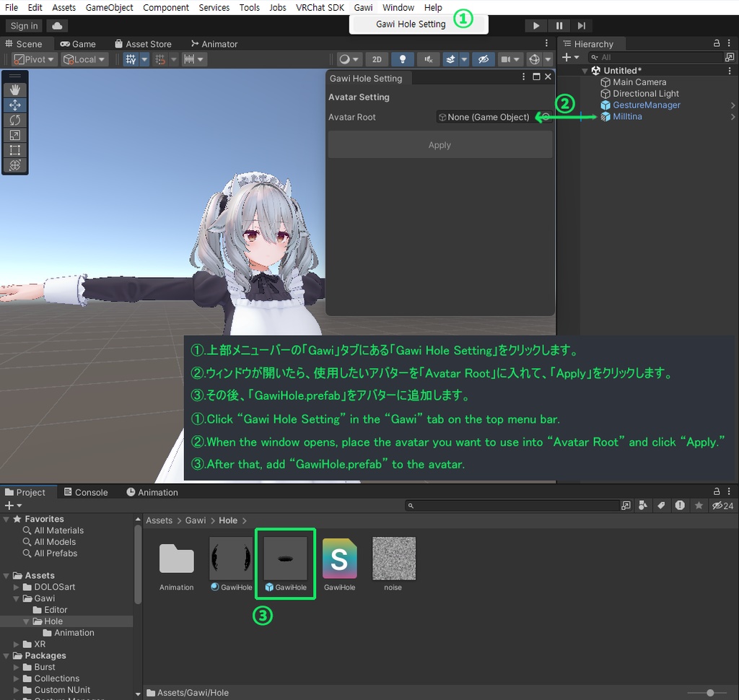Select the Rect transform tool
Screen dimensions: 739x700
(14, 150)
